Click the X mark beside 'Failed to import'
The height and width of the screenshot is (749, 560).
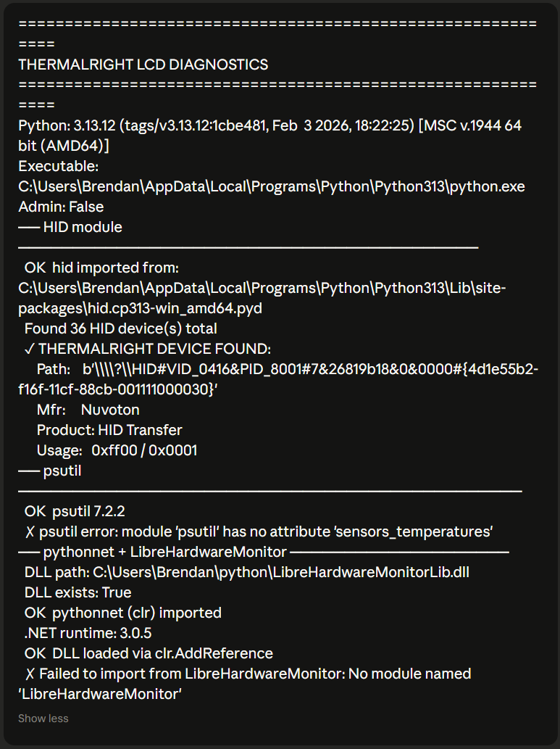[30, 674]
